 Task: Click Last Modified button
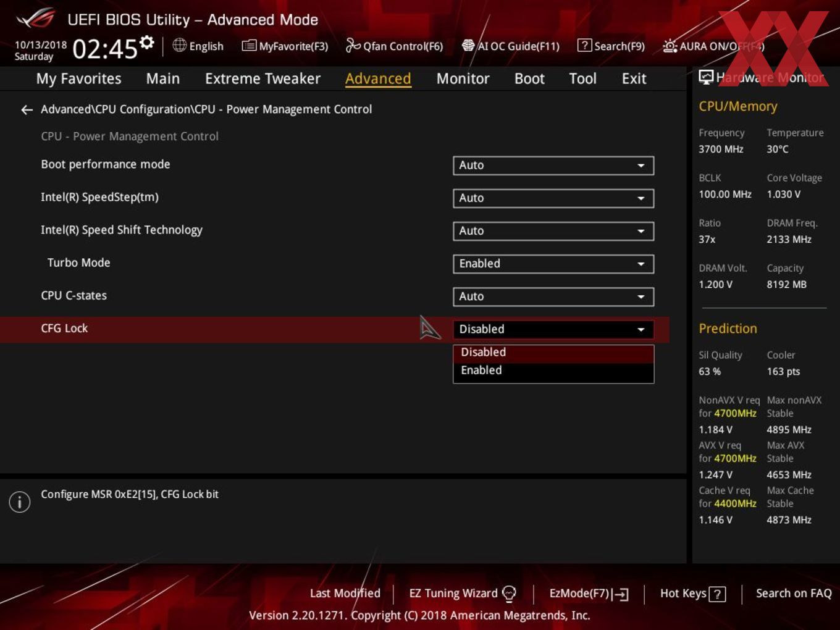point(345,594)
